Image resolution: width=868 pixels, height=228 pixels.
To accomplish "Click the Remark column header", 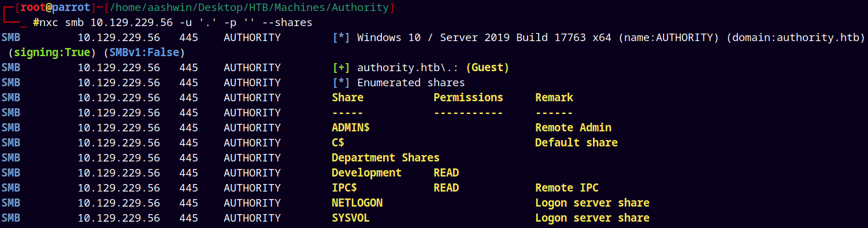I will (554, 98).
